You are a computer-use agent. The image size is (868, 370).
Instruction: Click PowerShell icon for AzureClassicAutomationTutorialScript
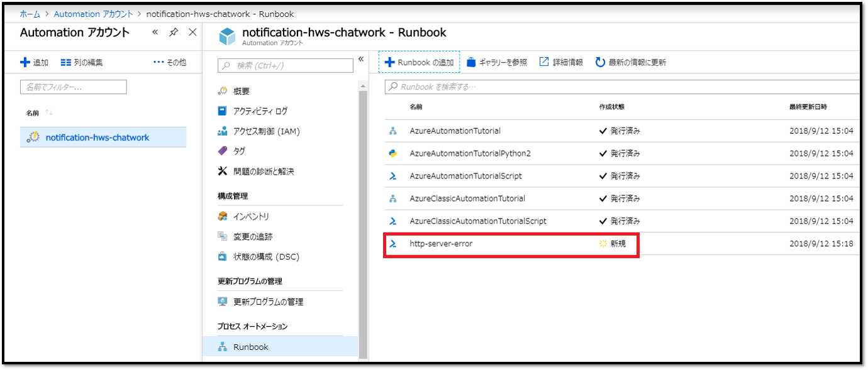coord(393,221)
